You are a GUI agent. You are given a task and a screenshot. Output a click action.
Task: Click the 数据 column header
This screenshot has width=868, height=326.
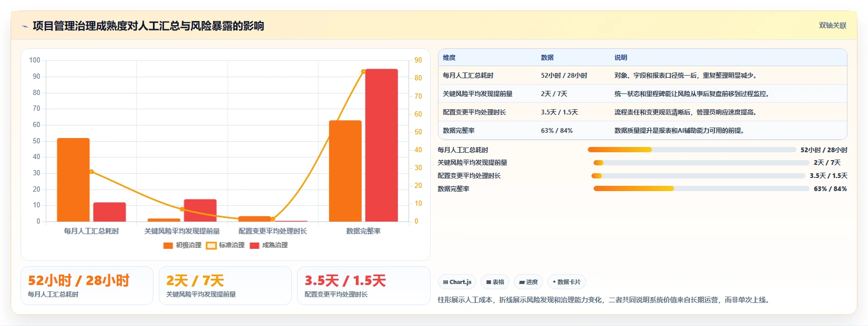(x=547, y=58)
